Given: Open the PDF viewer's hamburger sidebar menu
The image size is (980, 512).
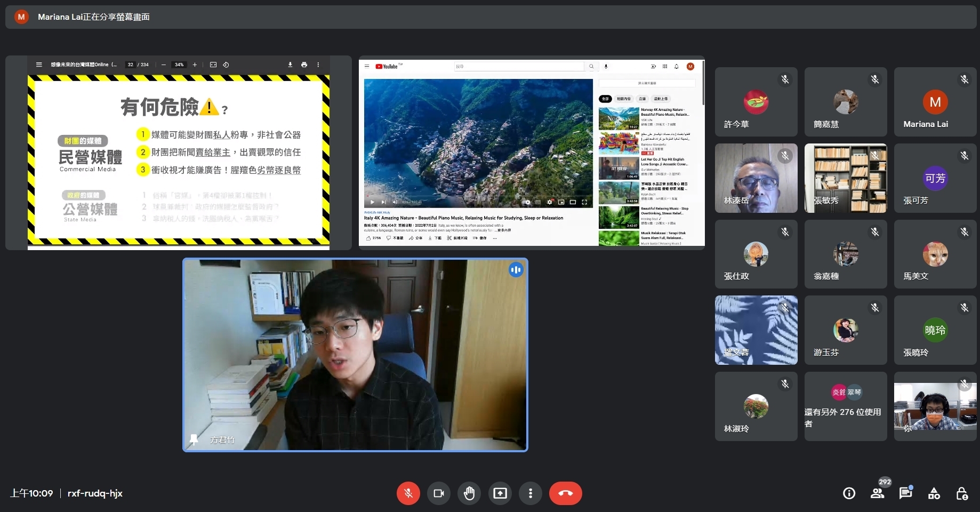Looking at the screenshot, I should pos(39,65).
